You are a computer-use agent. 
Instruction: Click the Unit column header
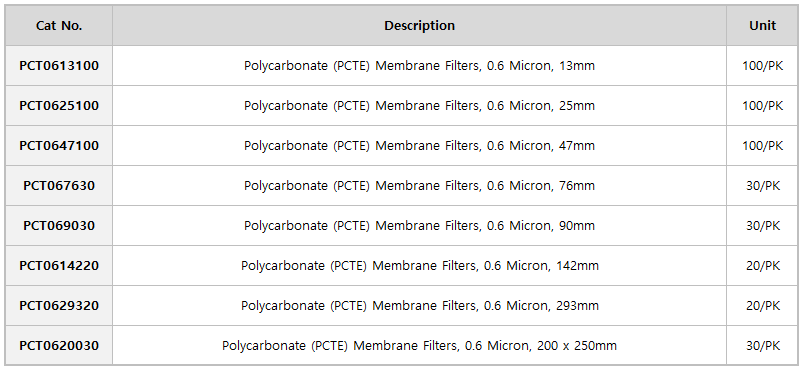(763, 26)
